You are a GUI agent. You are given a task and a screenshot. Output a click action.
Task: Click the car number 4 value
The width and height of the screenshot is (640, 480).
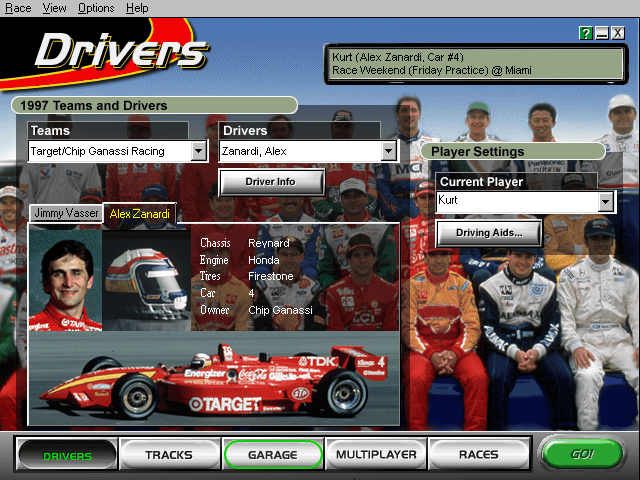(x=251, y=293)
